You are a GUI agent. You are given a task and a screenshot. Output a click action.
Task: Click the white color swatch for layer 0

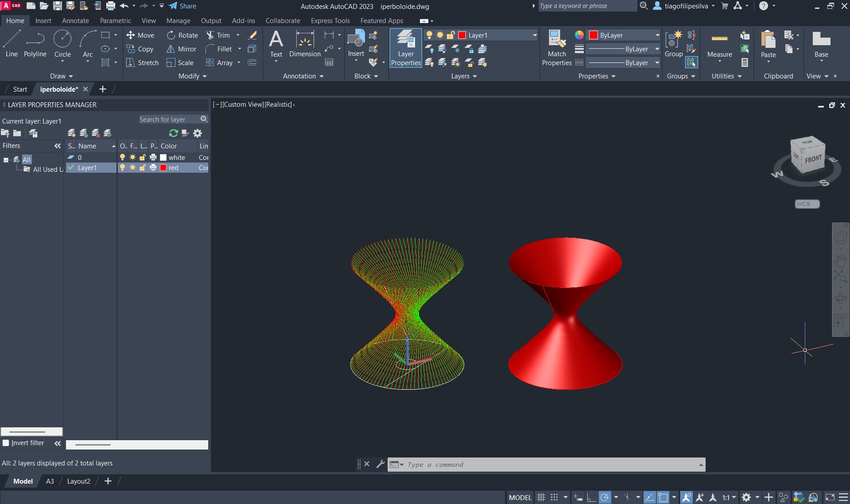pos(163,157)
